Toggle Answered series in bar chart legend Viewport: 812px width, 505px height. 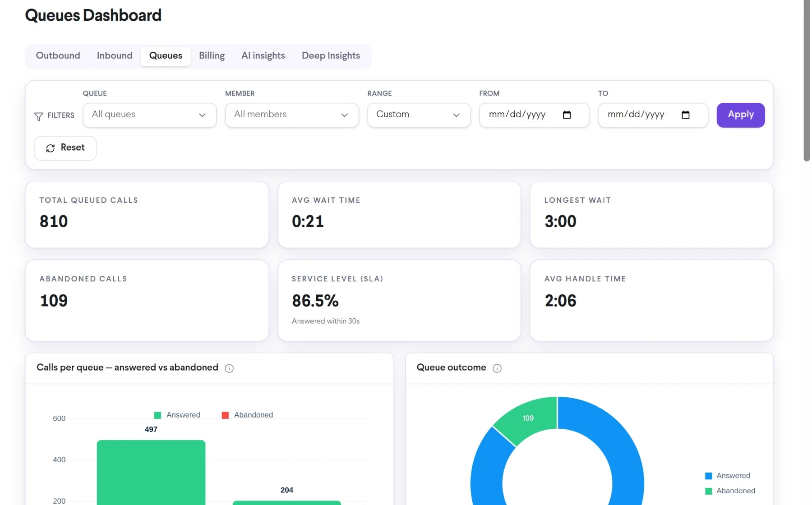click(x=177, y=415)
